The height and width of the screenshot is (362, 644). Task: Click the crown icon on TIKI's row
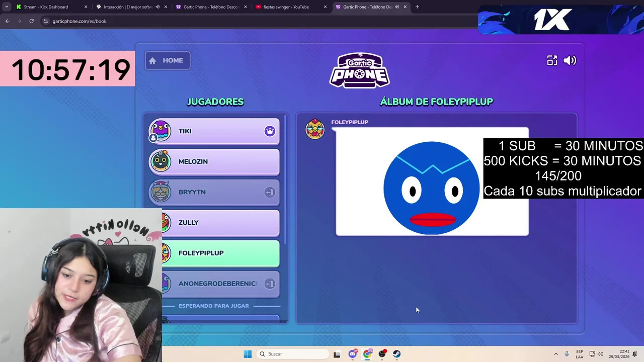click(270, 131)
